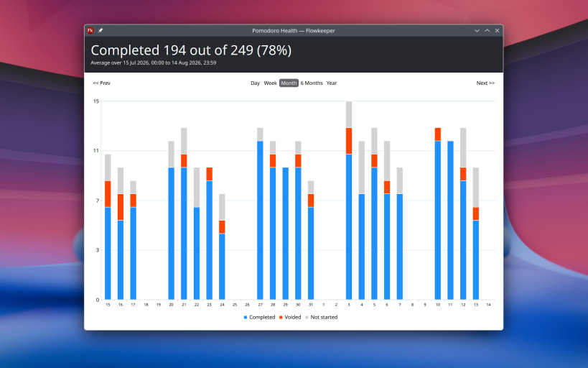Click the Flowkeeper app icon in title bar
The width and height of the screenshot is (588, 368).
(x=90, y=31)
